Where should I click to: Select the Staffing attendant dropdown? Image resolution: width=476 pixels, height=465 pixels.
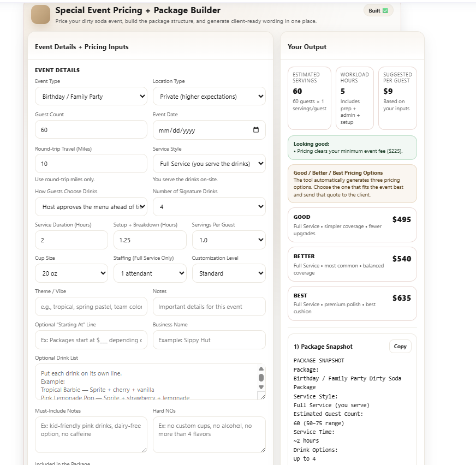150,273
